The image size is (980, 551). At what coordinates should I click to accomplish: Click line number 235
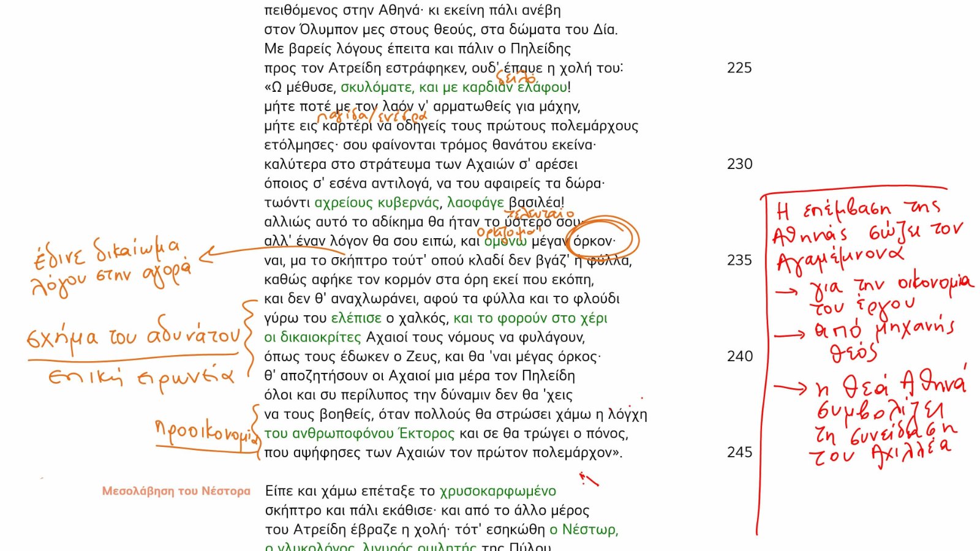(739, 260)
